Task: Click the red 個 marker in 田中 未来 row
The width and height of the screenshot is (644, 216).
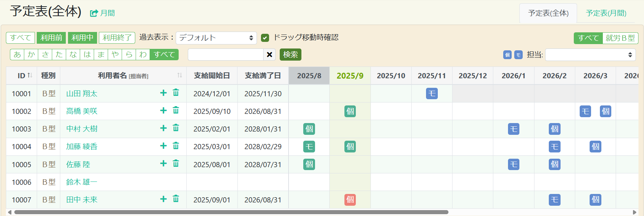Action: 350,199
